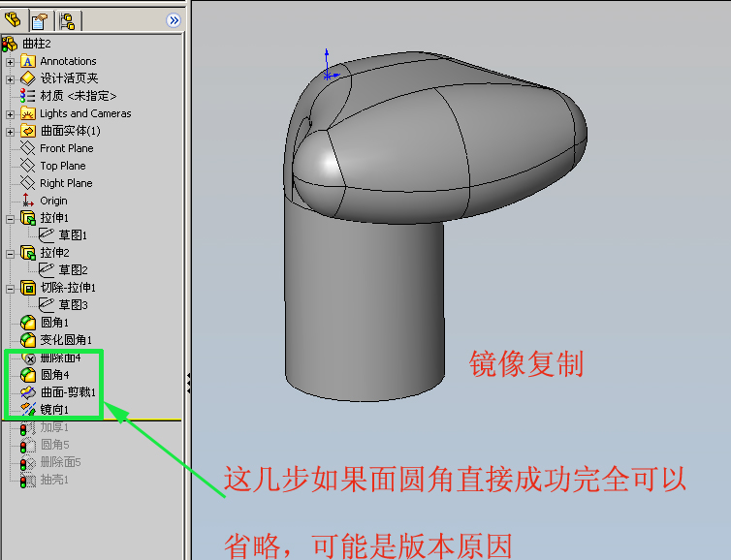Click the 草图1 sketch icon
This screenshot has width=731, height=560.
(x=47, y=235)
